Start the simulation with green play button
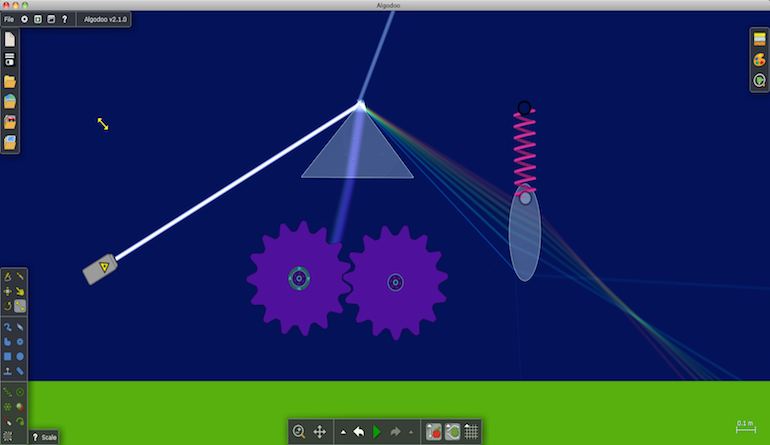The height and width of the screenshot is (445, 770). click(377, 432)
